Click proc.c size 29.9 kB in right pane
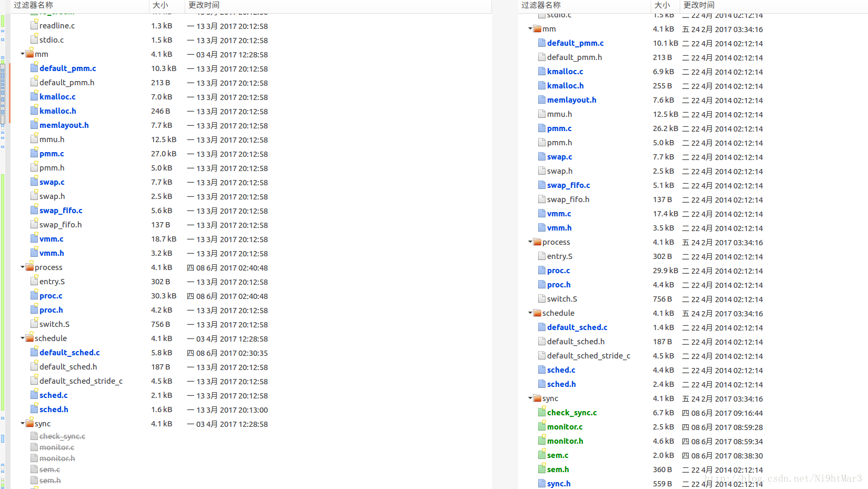This screenshot has height=489, width=868. tap(665, 270)
